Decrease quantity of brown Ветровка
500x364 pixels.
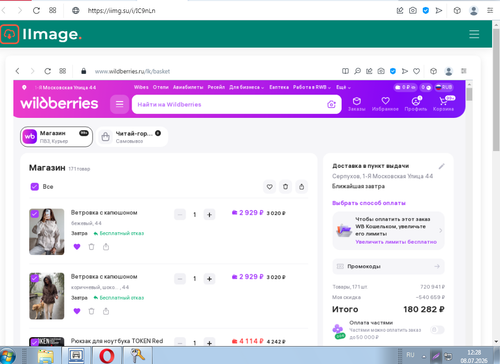coord(180,279)
